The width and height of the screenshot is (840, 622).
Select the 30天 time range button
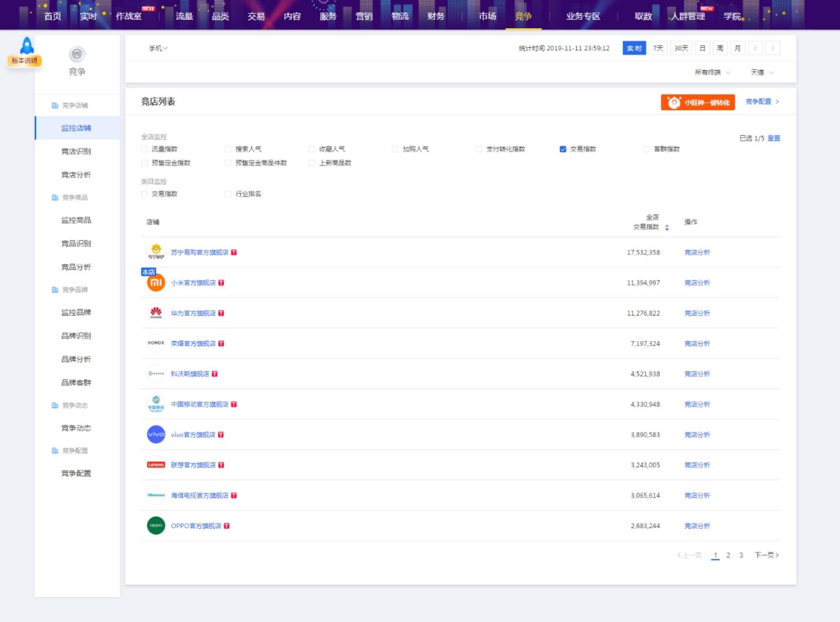click(x=681, y=48)
